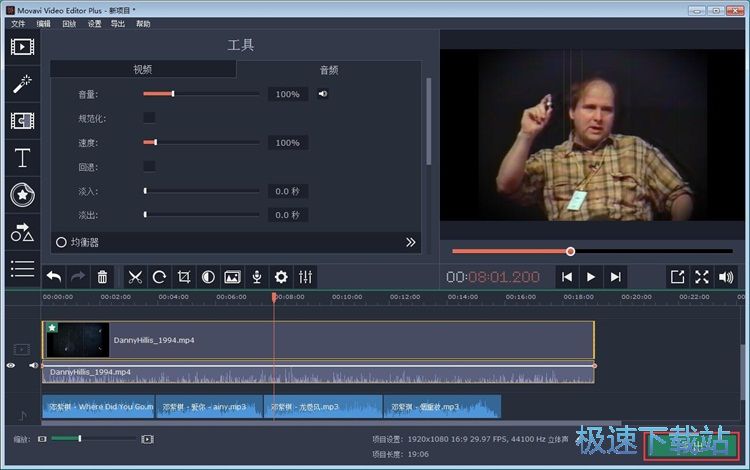Select the ainy.mp3 audio clip
The width and height of the screenshot is (750, 470).
(209, 406)
